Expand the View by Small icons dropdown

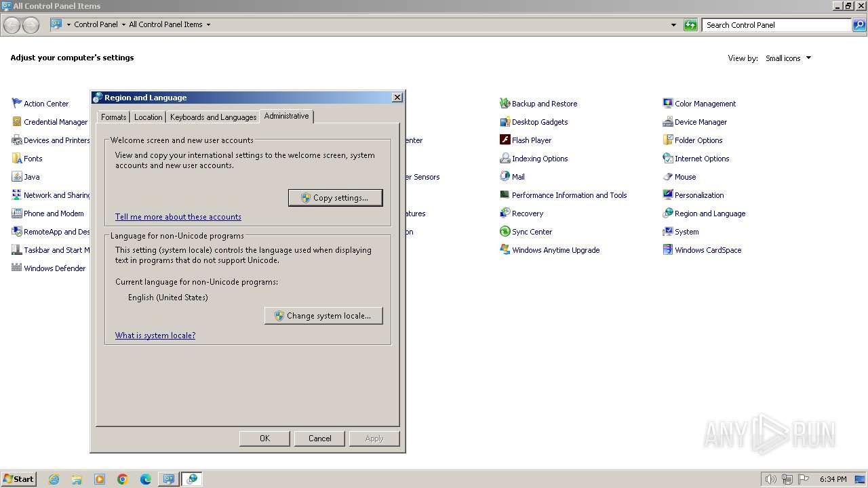[808, 58]
